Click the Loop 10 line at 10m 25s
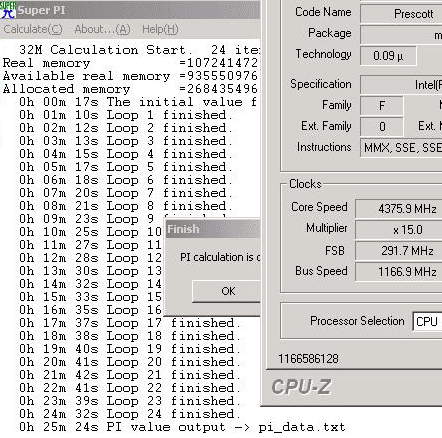This screenshot has height=438, width=442. pos(91,232)
